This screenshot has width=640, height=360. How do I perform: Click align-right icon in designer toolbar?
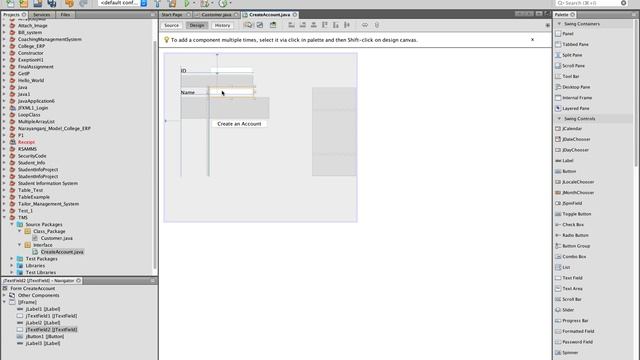point(302,25)
